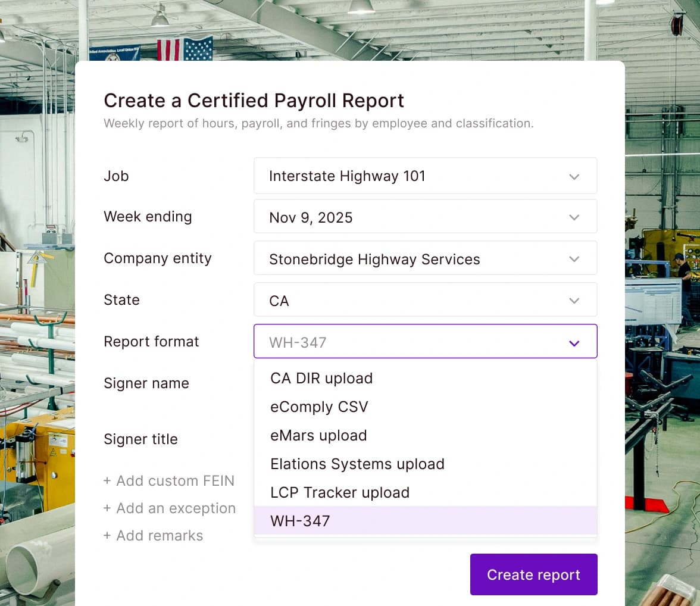Viewport: 700px width, 606px height.
Task: Click the Weekly report subtitle text
Action: coord(318,123)
